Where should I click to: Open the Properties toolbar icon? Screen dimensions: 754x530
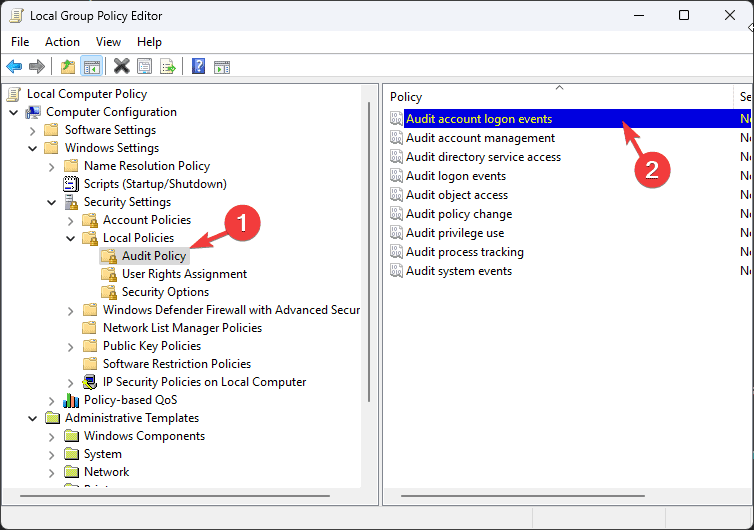[144, 66]
